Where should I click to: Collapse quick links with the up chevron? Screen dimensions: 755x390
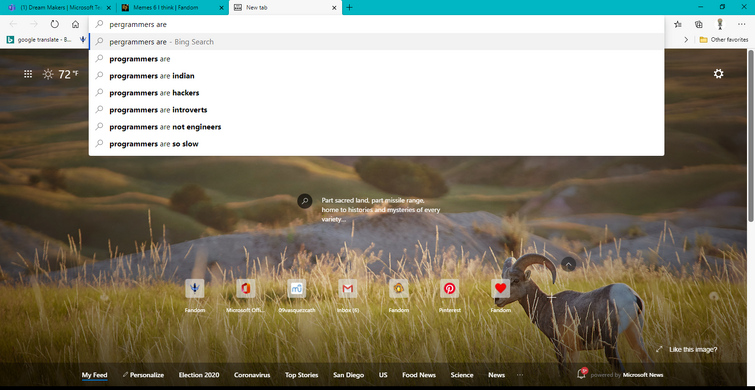point(568,264)
